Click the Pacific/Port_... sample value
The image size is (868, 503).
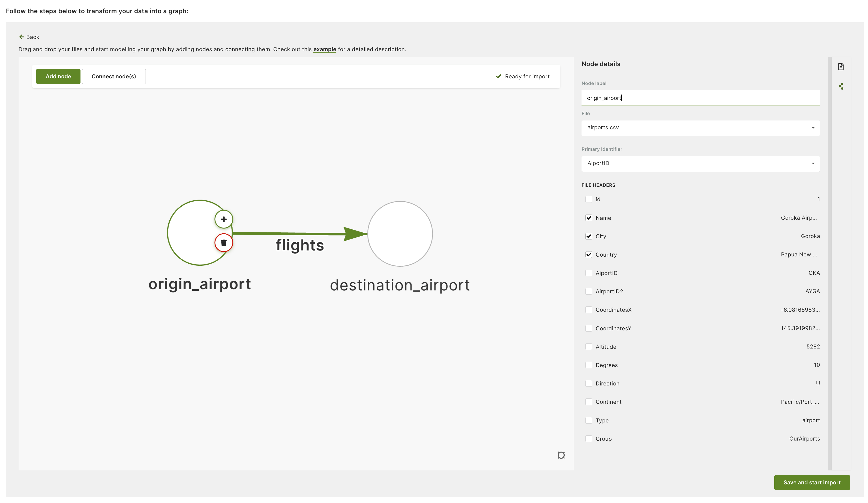tap(800, 402)
